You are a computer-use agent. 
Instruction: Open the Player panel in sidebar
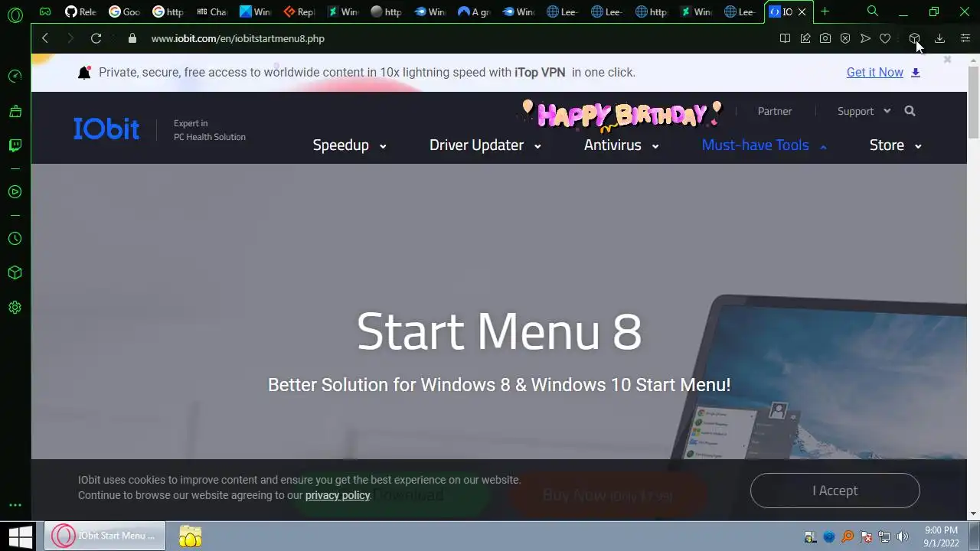click(x=15, y=192)
